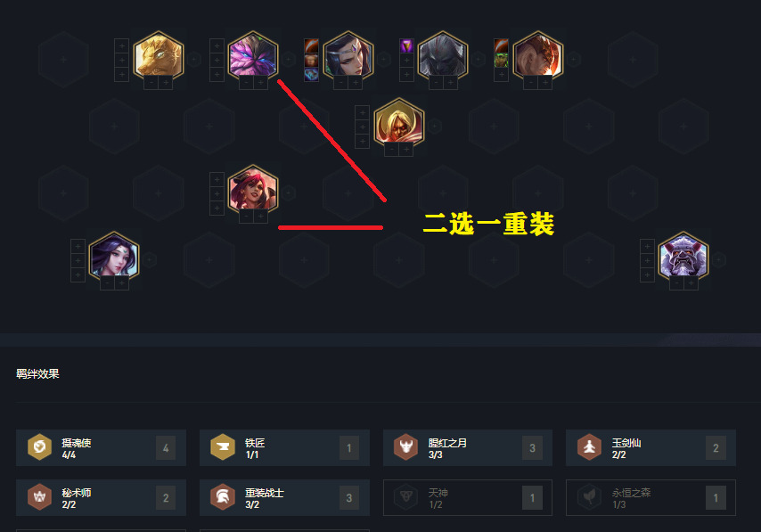761x532 pixels.
Task: Select the purple flower champion portrait
Action: click(x=253, y=55)
